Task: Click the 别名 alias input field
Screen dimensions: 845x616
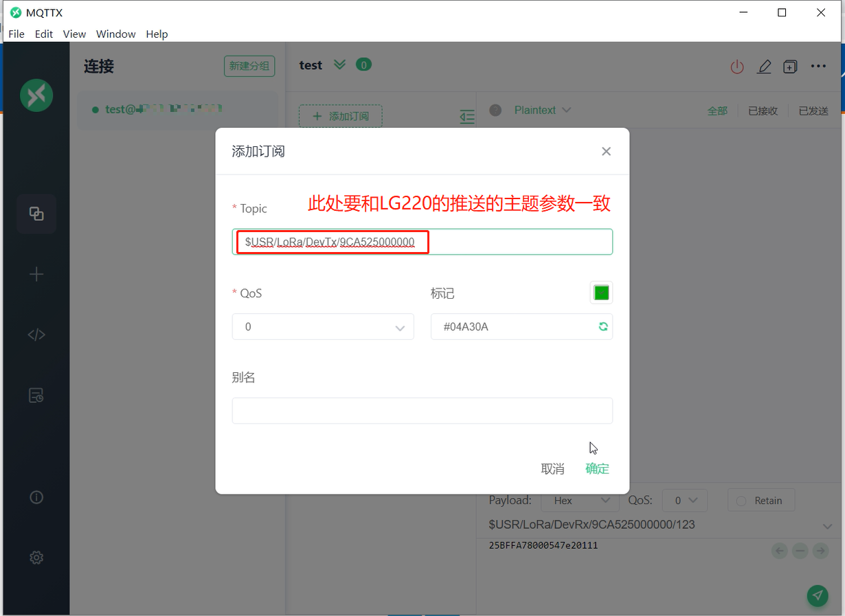Action: coord(422,411)
